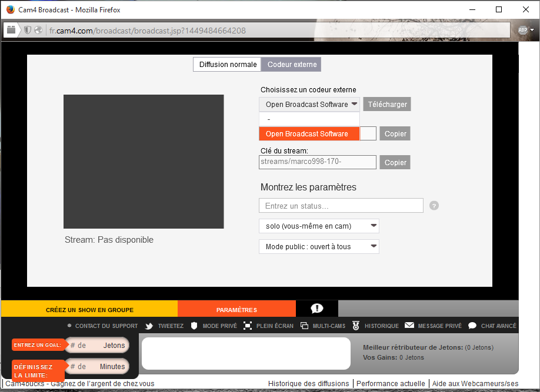Click the status help question mark
540x392 pixels.
[x=434, y=206]
